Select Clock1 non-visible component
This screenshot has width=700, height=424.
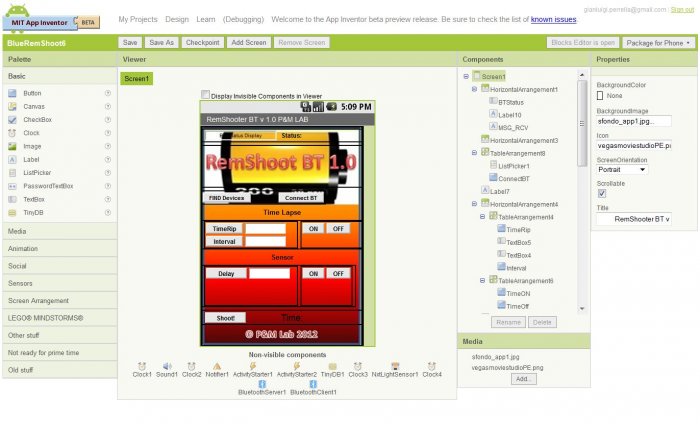pos(142,370)
